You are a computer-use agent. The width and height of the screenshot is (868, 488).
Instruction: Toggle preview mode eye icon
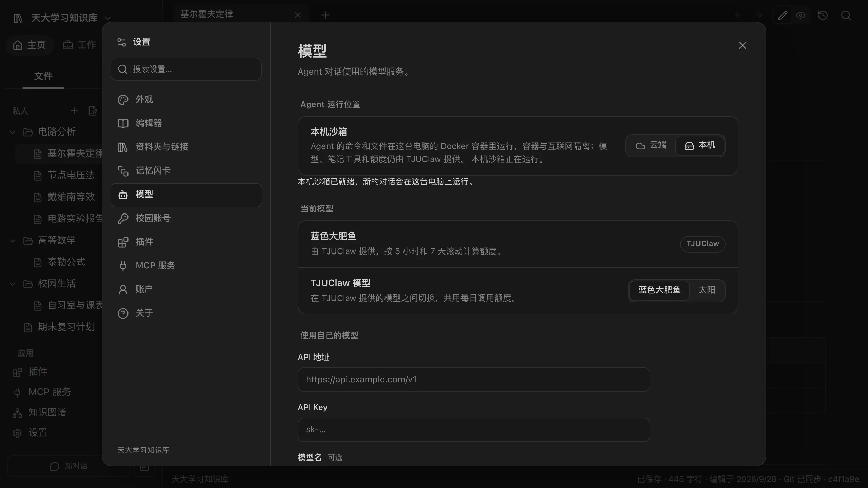pos(801,15)
